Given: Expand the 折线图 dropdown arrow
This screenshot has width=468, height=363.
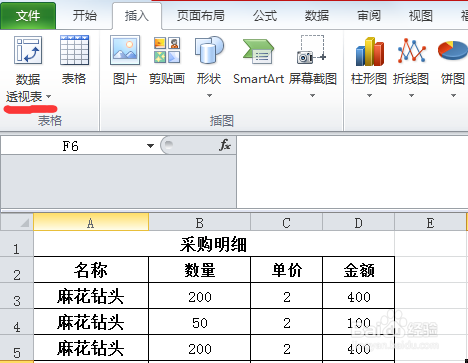Looking at the screenshot, I should 411,96.
